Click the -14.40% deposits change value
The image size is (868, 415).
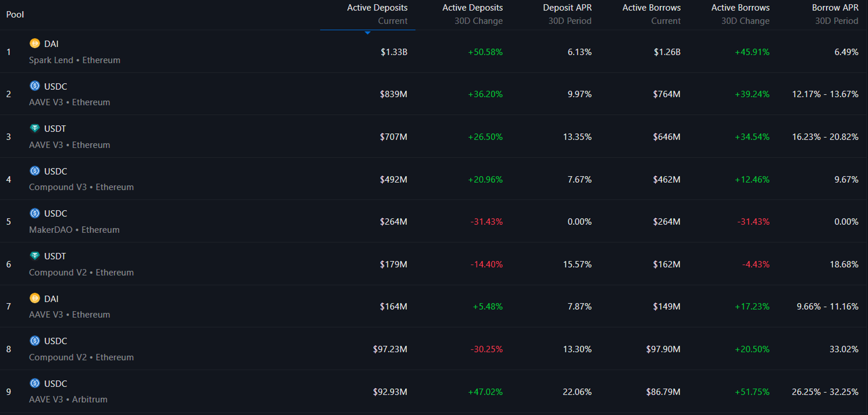[x=487, y=265]
